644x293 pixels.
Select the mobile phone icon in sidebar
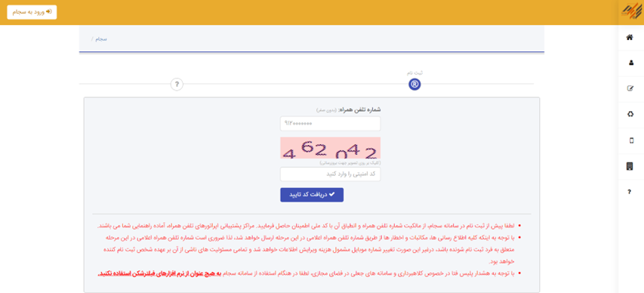[x=631, y=140]
